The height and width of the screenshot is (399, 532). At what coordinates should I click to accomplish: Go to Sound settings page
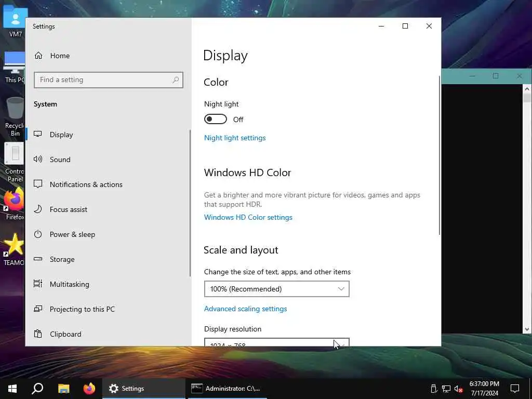pos(60,159)
